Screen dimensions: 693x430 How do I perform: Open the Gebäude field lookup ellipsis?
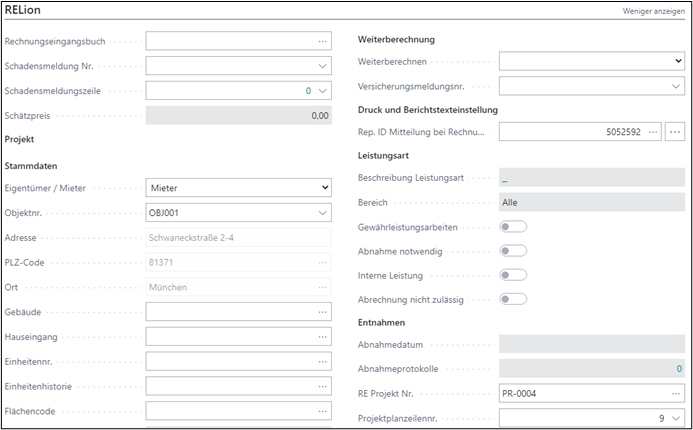322,311
